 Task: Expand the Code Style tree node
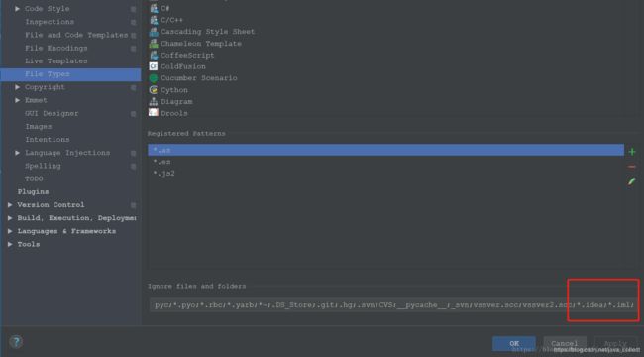(x=17, y=9)
